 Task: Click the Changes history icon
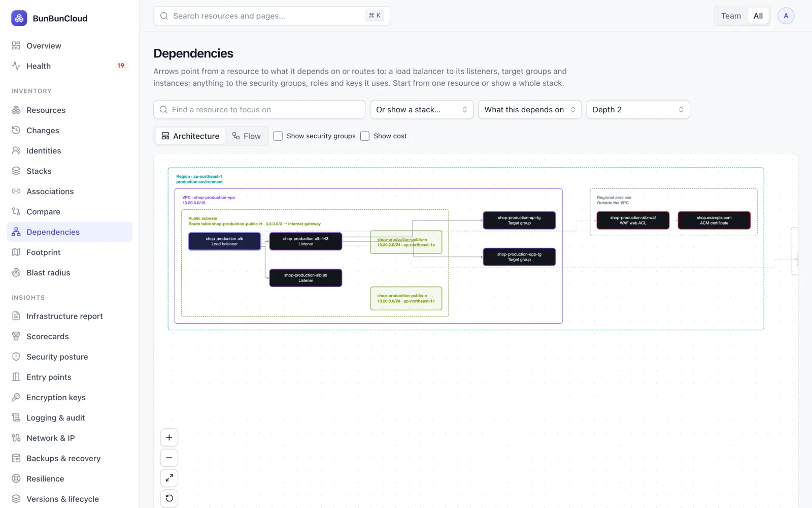pos(16,131)
